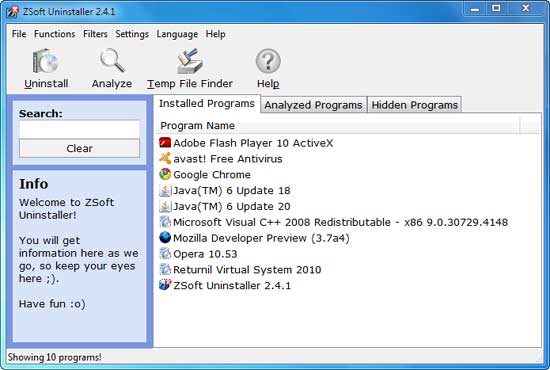Click the Google Chrome icon in list

point(165,174)
